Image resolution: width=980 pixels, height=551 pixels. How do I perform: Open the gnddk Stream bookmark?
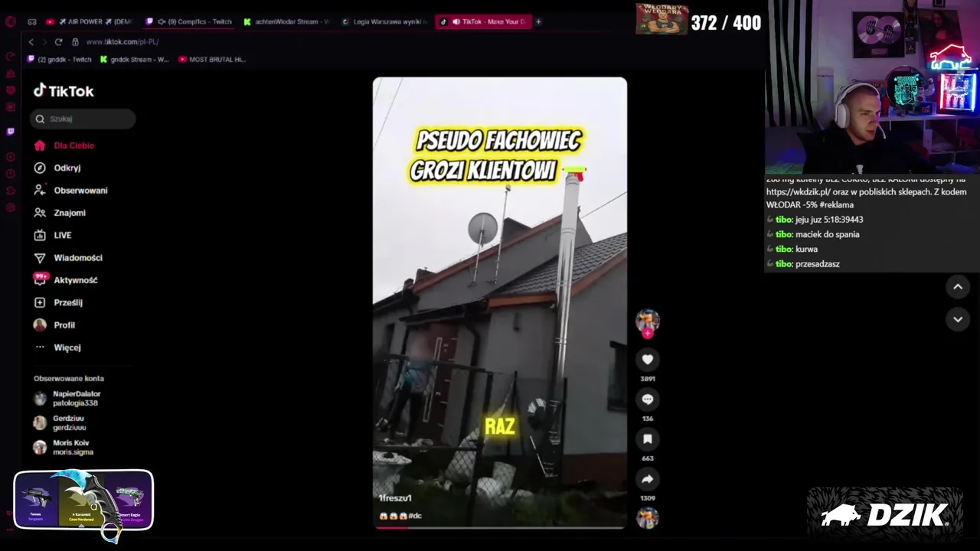[135, 59]
